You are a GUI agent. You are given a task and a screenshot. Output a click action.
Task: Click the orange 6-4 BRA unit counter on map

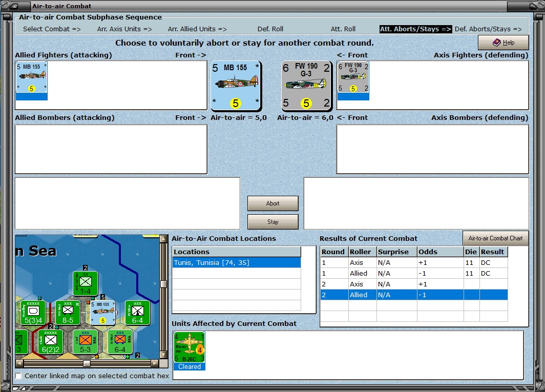point(120,342)
